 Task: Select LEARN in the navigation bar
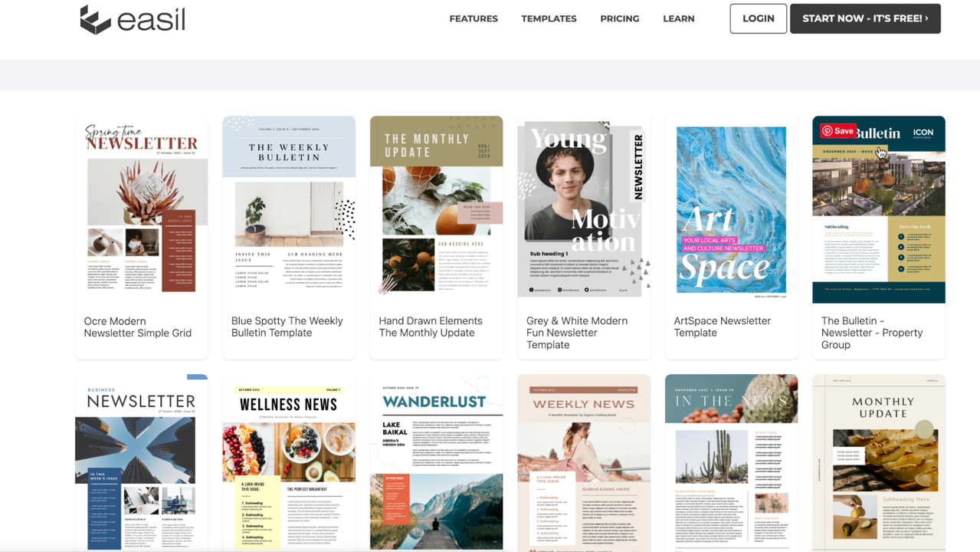[678, 18]
